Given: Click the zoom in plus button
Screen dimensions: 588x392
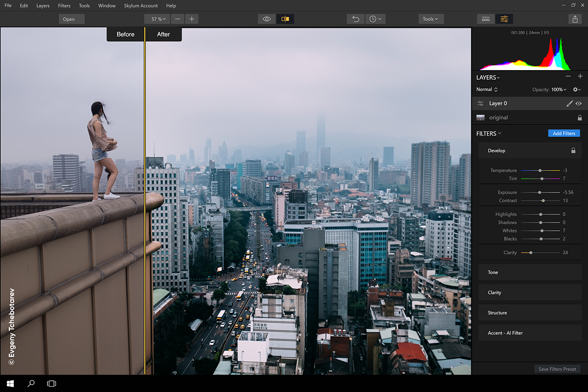Looking at the screenshot, I should [192, 19].
